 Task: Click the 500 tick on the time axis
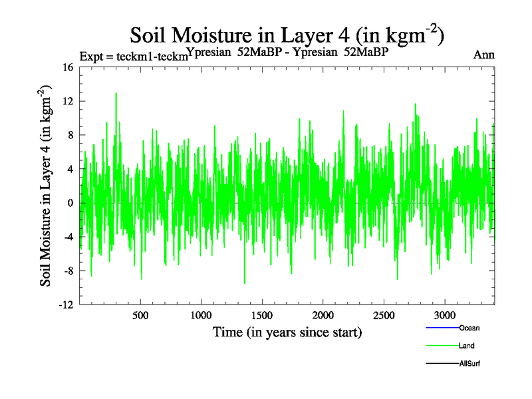(140, 315)
